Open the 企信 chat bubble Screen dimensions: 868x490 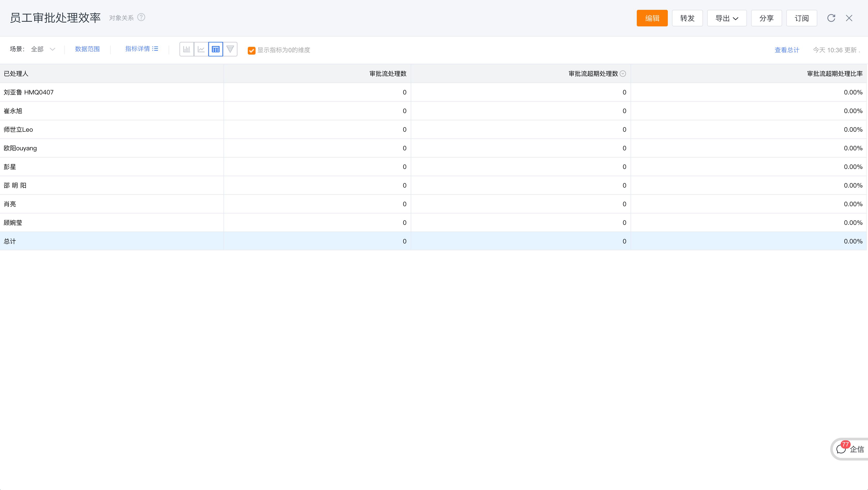point(850,449)
